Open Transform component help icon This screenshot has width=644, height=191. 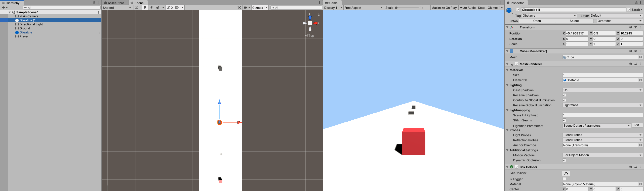point(631,27)
